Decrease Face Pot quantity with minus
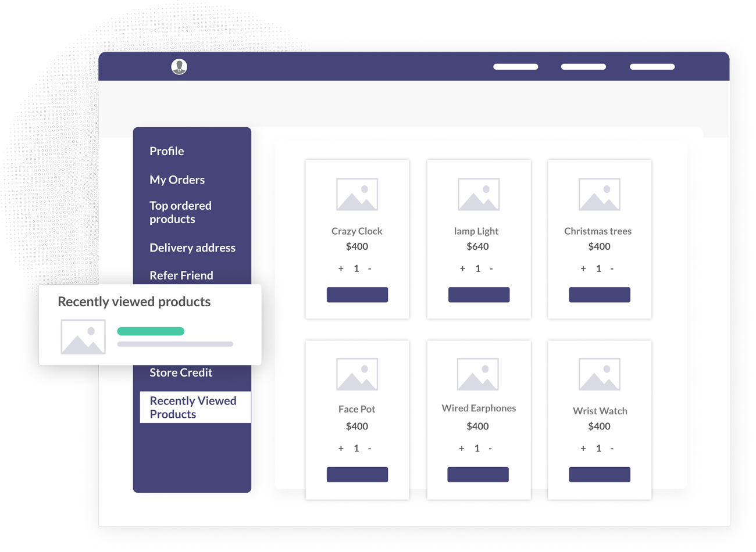Screen dimensions: 756x552 pyautogui.click(x=370, y=449)
